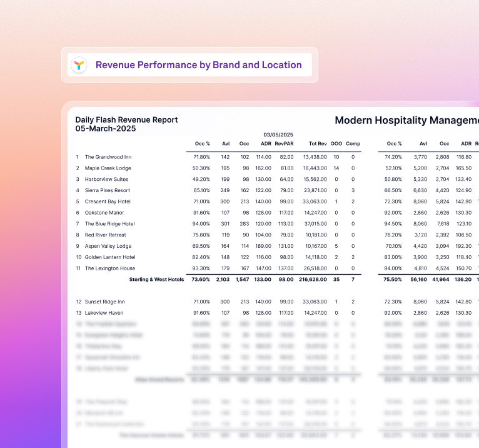Select the Tot Rev column header
479x448 pixels.
pos(317,144)
